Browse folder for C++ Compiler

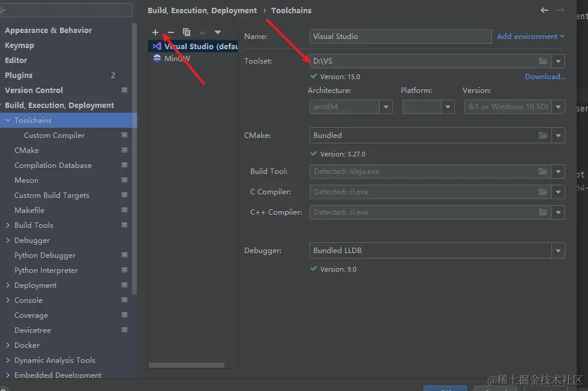(542, 212)
